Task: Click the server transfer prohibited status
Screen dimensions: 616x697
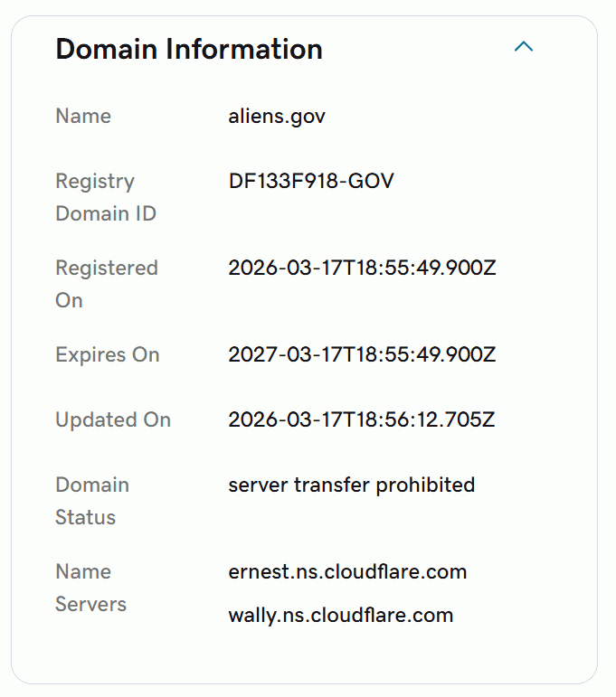Action: pos(351,485)
